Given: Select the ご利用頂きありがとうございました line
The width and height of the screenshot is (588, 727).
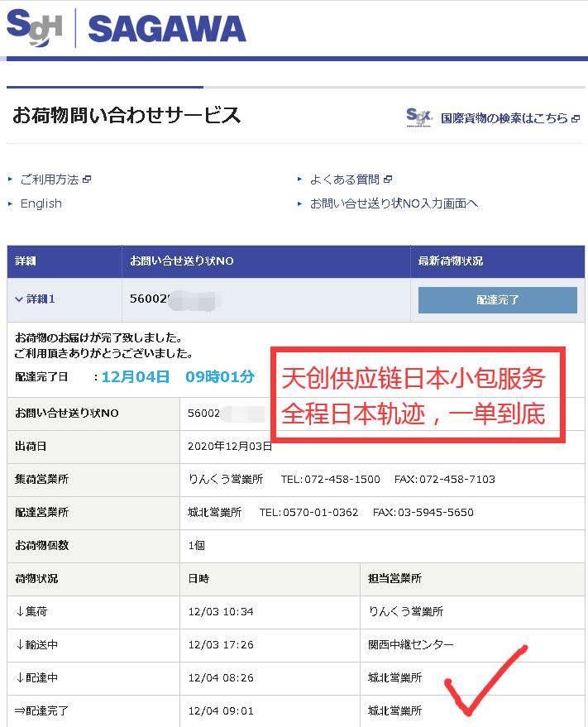Looking at the screenshot, I should pos(104,353).
